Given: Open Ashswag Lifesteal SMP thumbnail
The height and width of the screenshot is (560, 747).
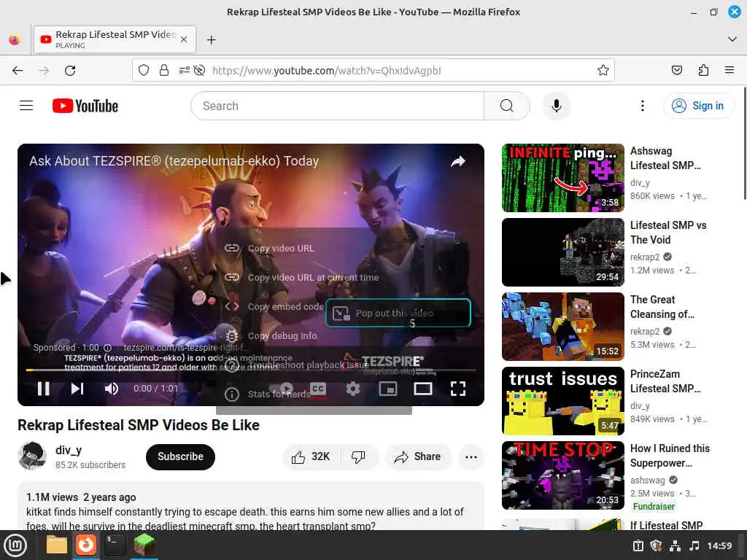Looking at the screenshot, I should pyautogui.click(x=562, y=178).
